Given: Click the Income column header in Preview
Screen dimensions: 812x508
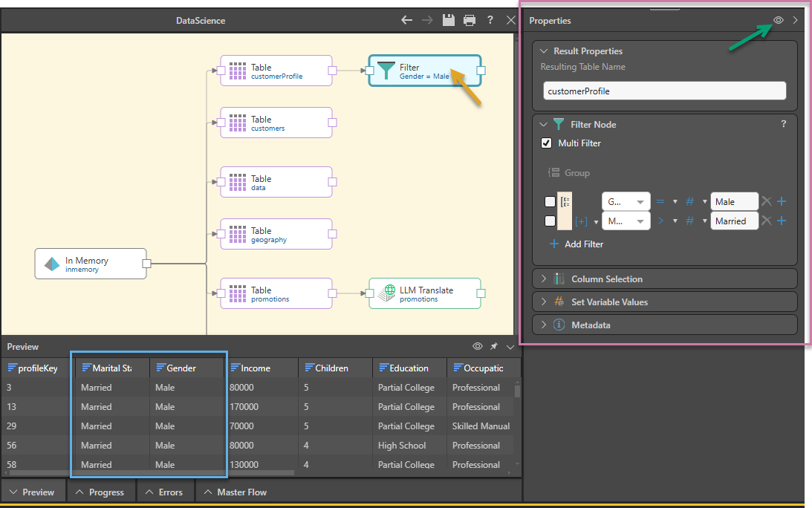Looking at the screenshot, I should [256, 368].
